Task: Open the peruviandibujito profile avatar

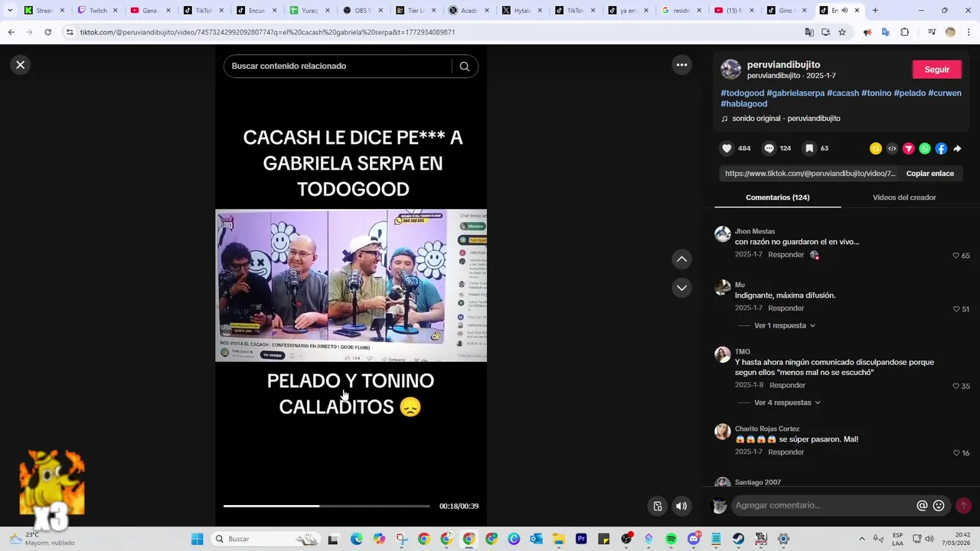Action: coord(731,70)
